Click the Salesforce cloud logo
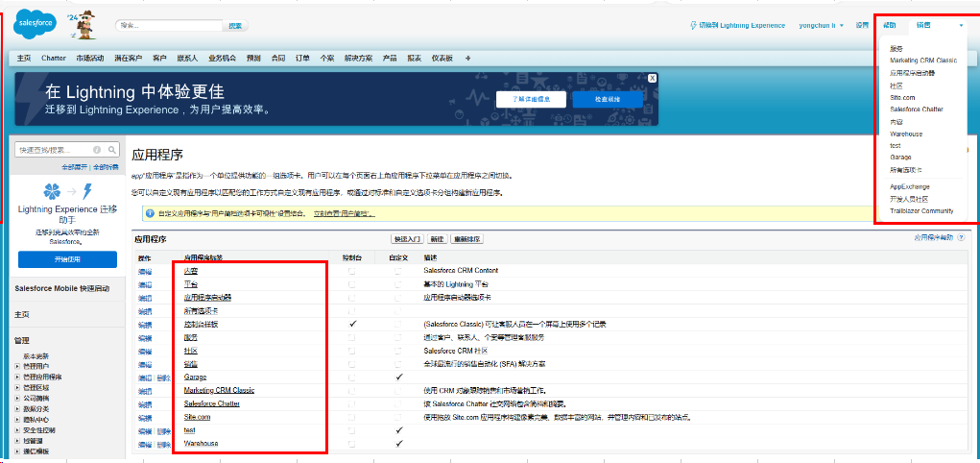The width and height of the screenshot is (980, 463). [35, 24]
